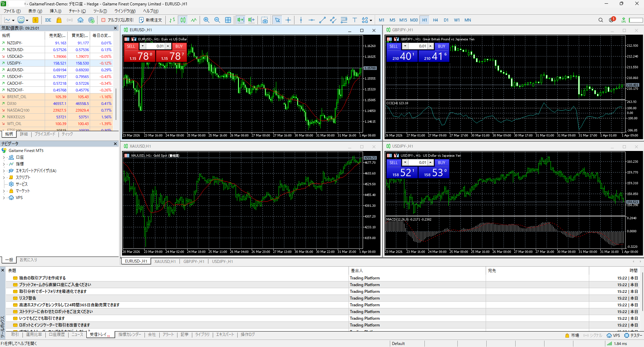Open the 表示 menu
Image resolution: width=644 pixels, height=347 pixels.
32,11
